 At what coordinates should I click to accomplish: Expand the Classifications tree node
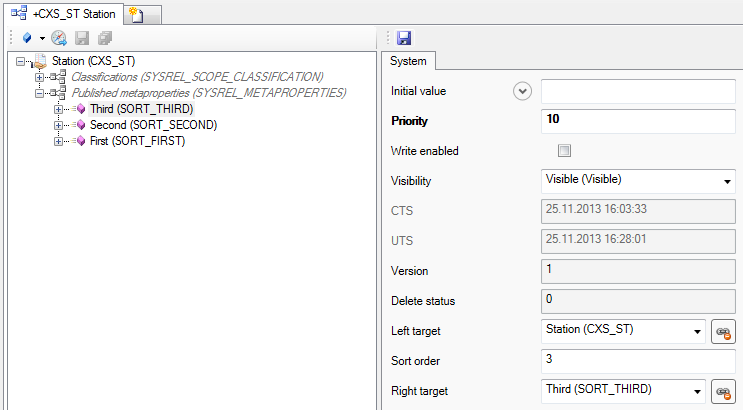pos(40,77)
